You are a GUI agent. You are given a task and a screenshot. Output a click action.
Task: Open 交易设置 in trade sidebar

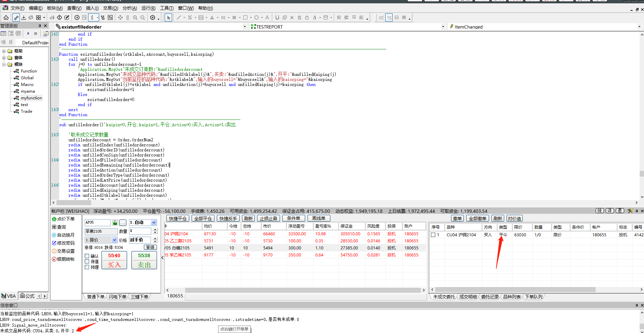(x=63, y=251)
